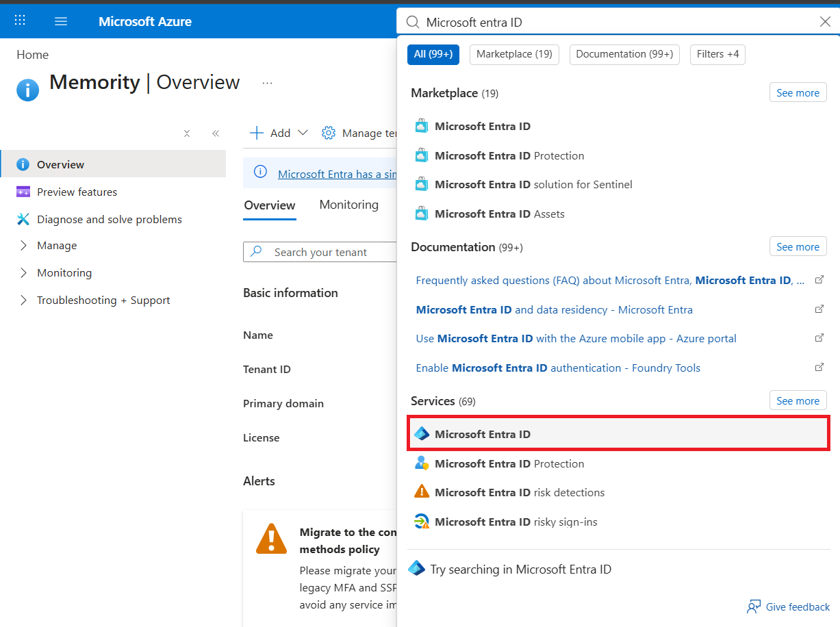
Task: Open external link icon for FAQ documentation
Action: [x=819, y=280]
